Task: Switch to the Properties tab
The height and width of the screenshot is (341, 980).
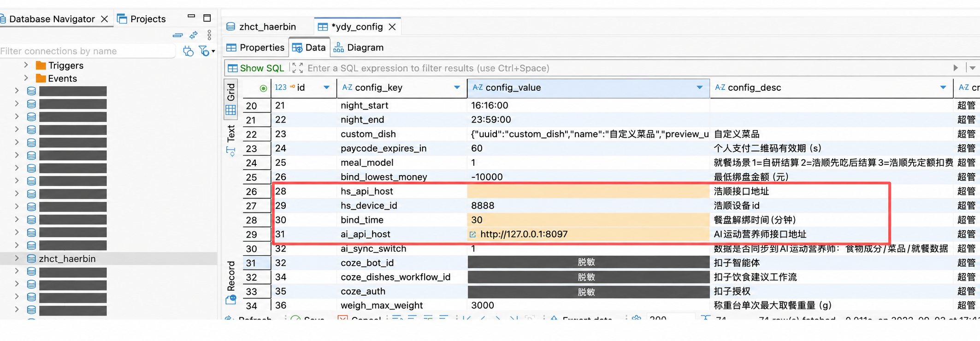Action: (x=255, y=47)
